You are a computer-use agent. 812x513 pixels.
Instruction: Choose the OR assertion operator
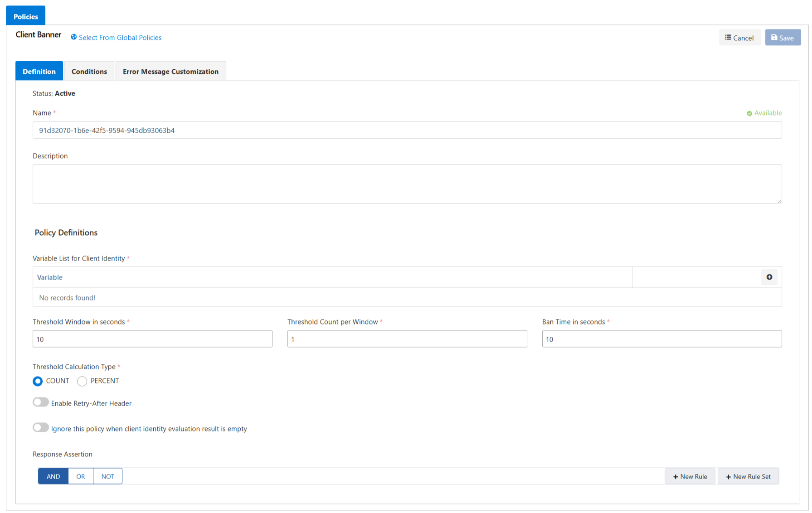point(81,476)
